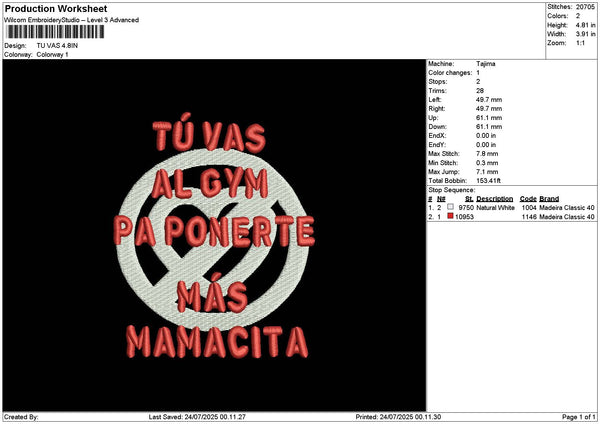This screenshot has height=424, width=600.
Task: Click the 'Page 1 of 1' indicator
Action: pos(579,417)
